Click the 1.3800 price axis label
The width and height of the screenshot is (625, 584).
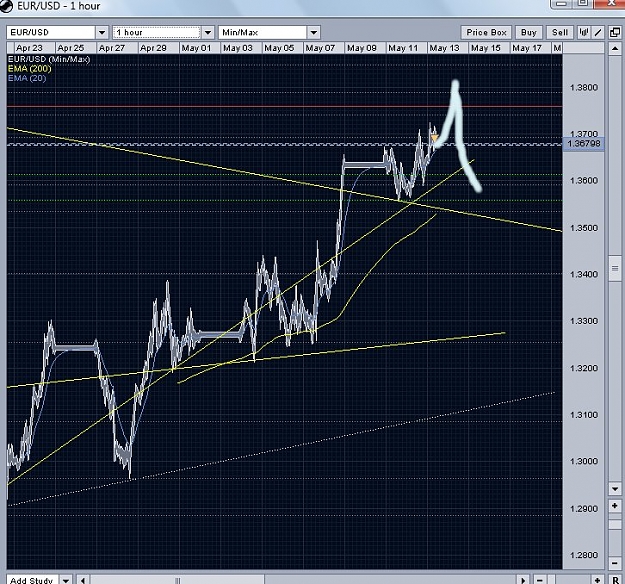tap(584, 88)
